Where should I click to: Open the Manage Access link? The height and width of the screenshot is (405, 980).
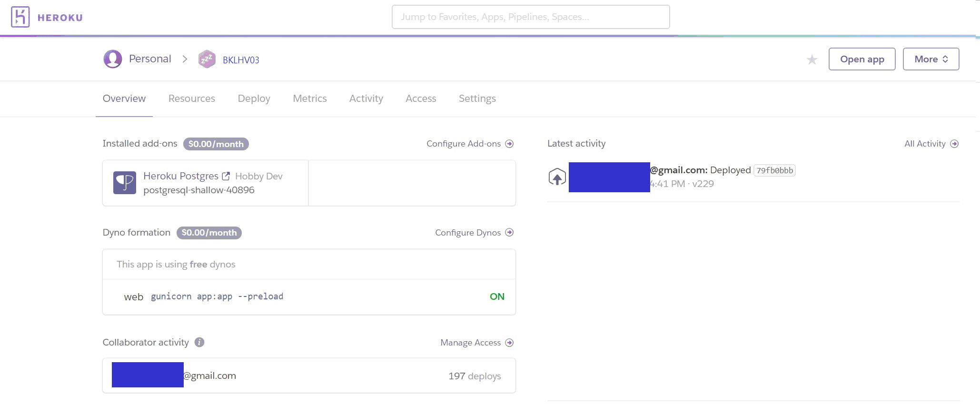click(471, 343)
